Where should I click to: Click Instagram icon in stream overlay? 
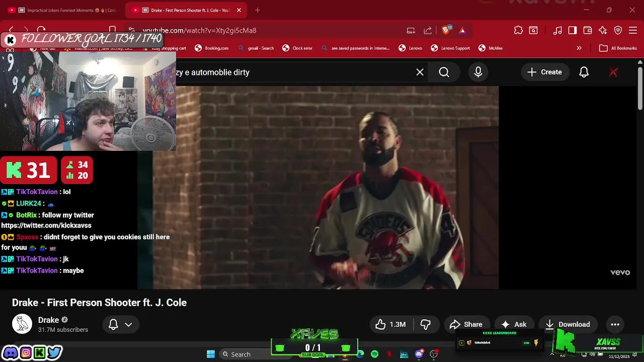coord(25,352)
